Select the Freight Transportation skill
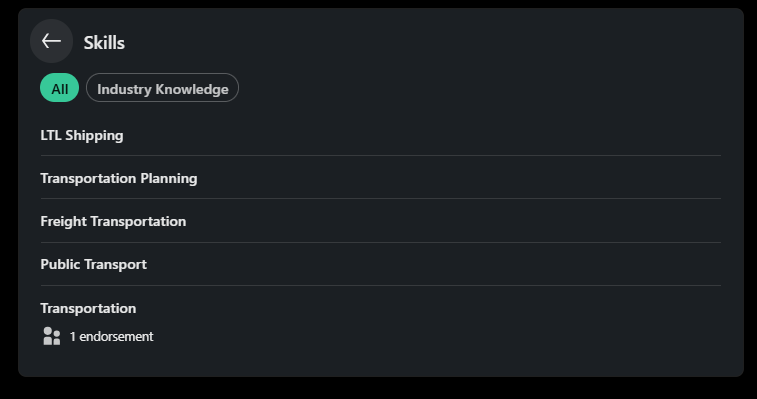Screen dimensions: 757x399 tap(113, 221)
